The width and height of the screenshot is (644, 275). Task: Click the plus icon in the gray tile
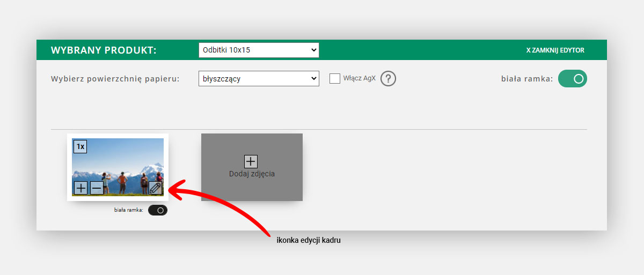(251, 161)
